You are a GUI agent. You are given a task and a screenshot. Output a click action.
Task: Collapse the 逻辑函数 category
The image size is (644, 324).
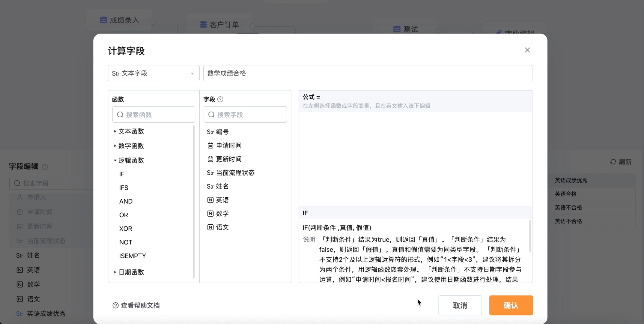131,160
